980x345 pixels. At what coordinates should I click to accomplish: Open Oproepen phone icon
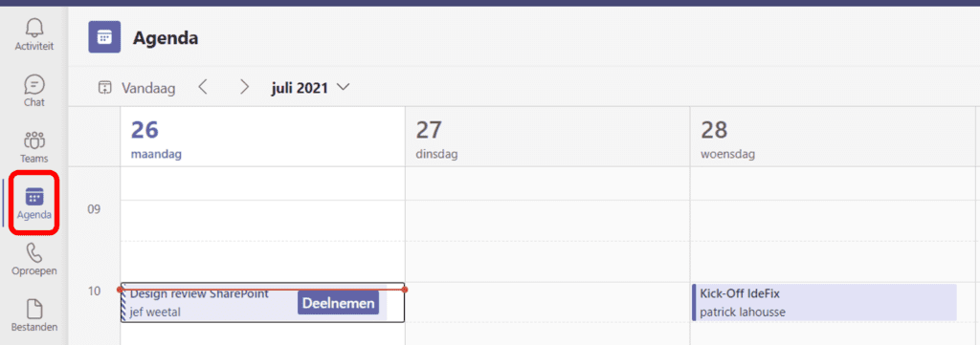coord(34,259)
